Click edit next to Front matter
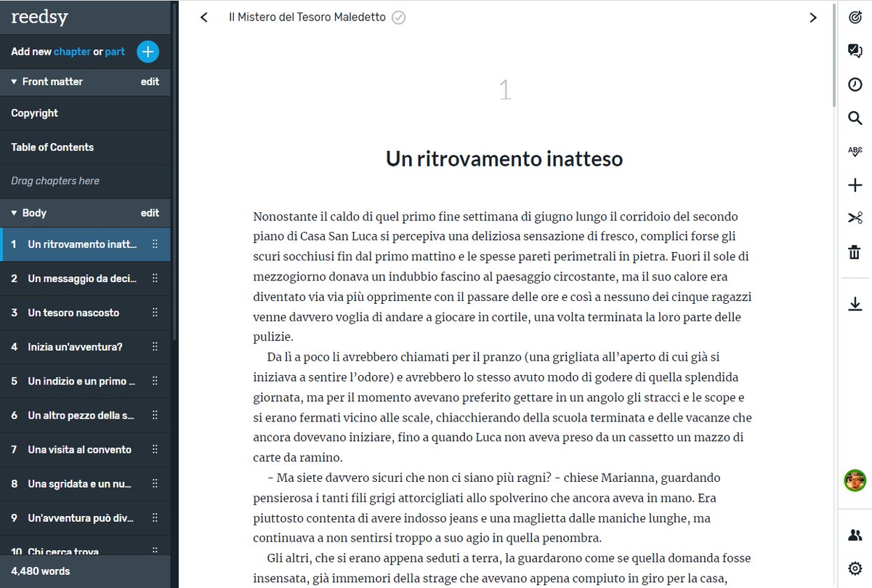872x588 pixels. click(x=150, y=81)
